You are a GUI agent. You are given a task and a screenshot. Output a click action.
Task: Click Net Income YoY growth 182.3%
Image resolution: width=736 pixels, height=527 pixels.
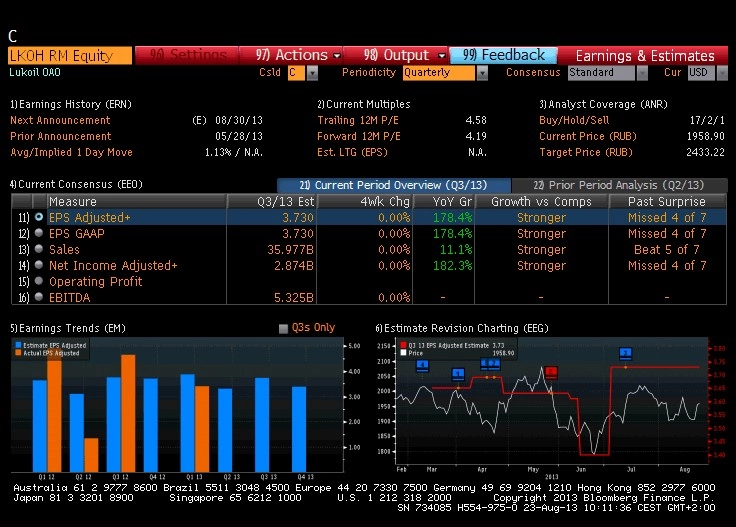tap(452, 265)
